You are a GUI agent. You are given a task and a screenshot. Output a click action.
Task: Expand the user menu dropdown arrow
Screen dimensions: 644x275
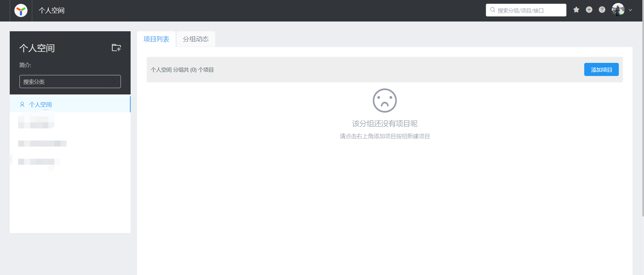(x=630, y=10)
